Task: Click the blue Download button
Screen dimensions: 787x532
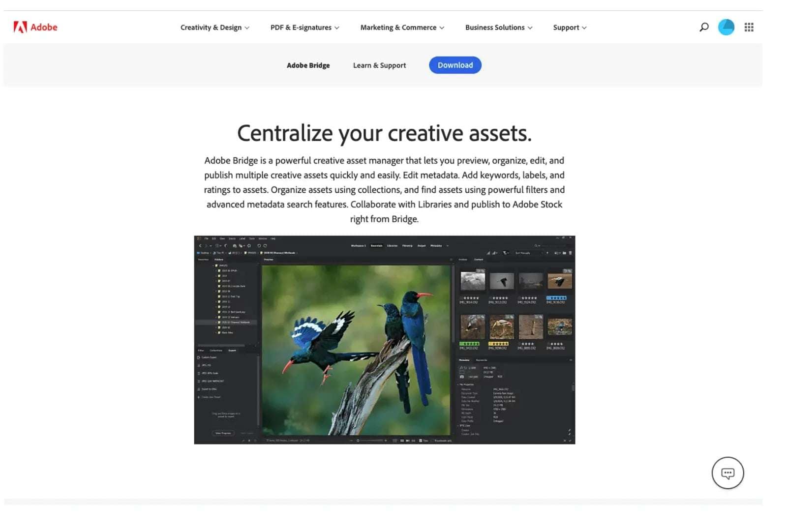Action: [x=455, y=65]
